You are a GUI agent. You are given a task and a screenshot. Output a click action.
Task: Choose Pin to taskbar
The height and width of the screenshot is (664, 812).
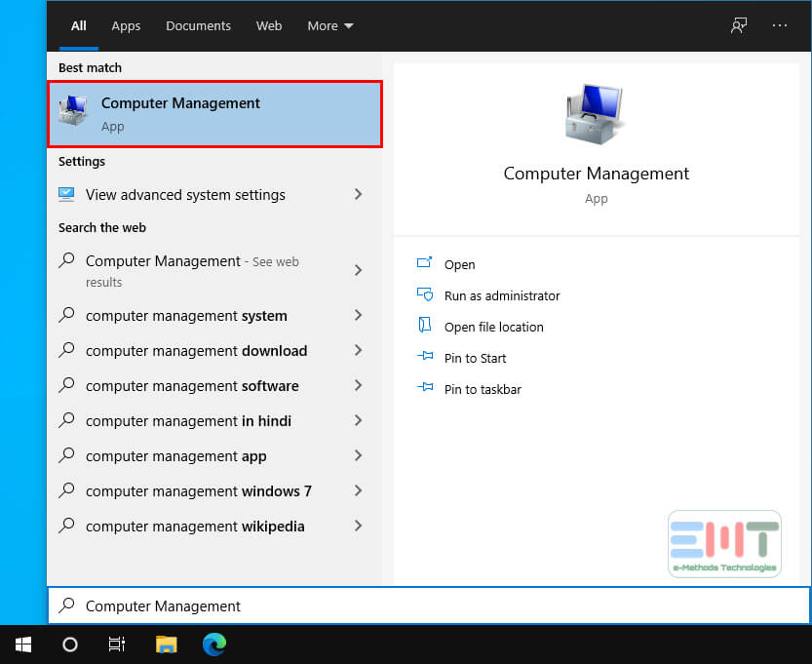tap(483, 389)
